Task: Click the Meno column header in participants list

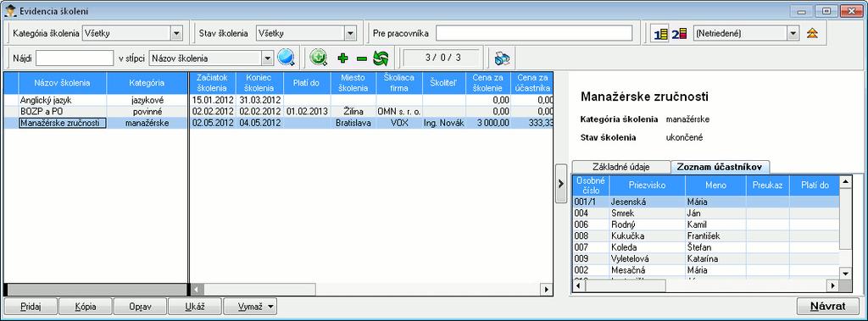Action: tap(715, 185)
